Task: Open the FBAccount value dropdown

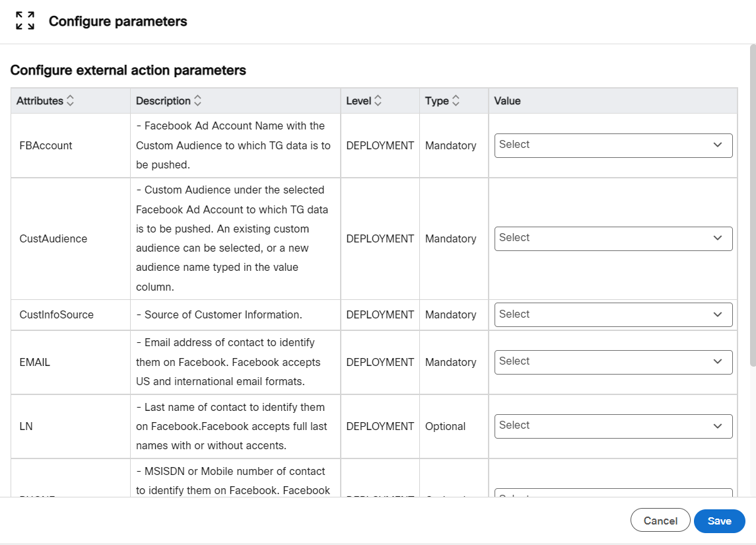Action: [613, 145]
